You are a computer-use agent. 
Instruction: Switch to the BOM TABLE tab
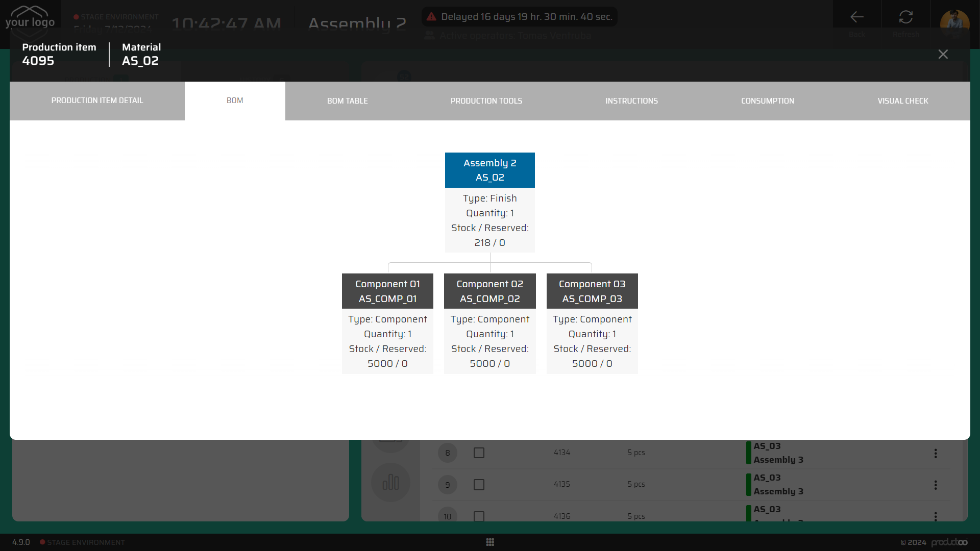coord(347,101)
